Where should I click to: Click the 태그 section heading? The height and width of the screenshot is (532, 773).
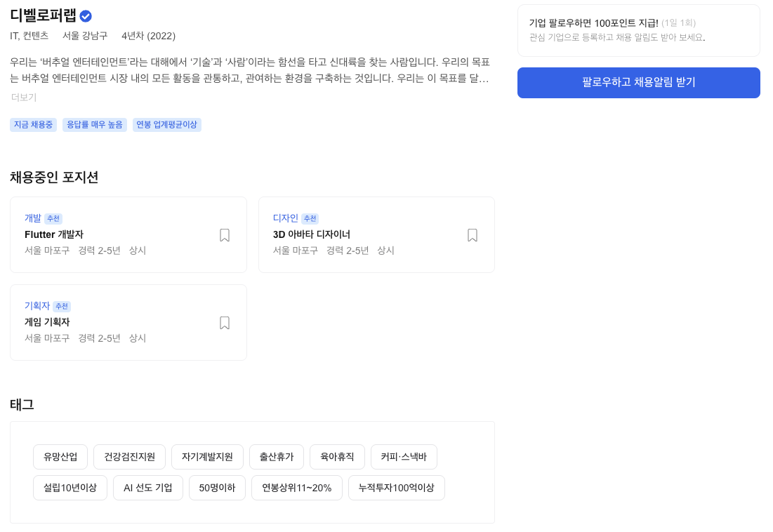[22, 405]
